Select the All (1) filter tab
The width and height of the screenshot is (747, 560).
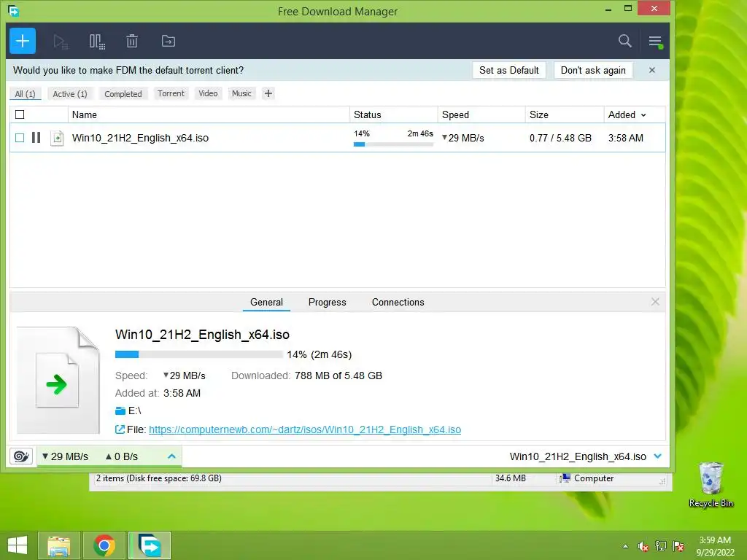click(x=26, y=94)
